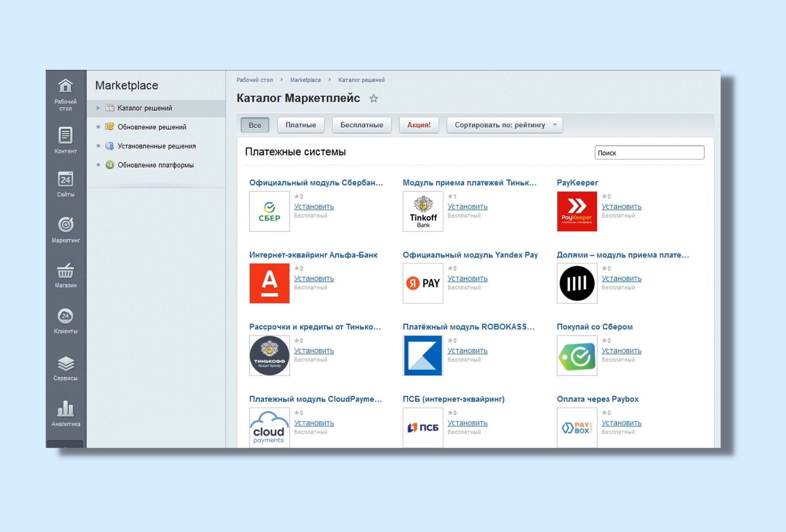786x532 pixels.
Task: Click the Альфа-Банк red logo
Action: pyautogui.click(x=269, y=283)
